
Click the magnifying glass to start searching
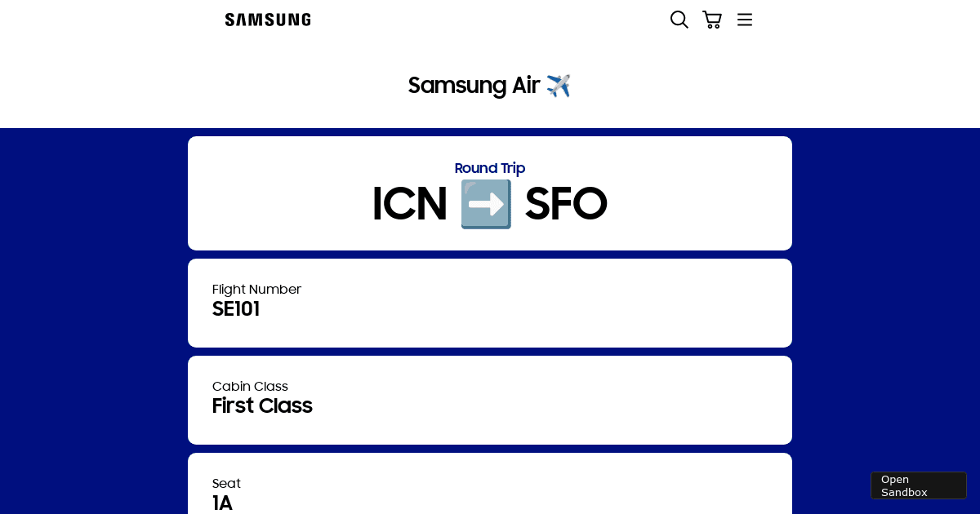pyautogui.click(x=679, y=20)
